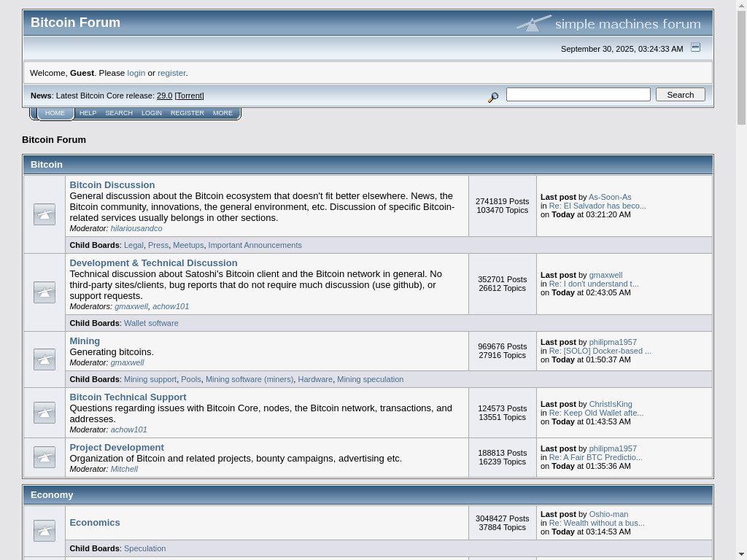Click the Simple Machines Forum logo
The height and width of the screenshot is (560, 747).
click(x=608, y=23)
